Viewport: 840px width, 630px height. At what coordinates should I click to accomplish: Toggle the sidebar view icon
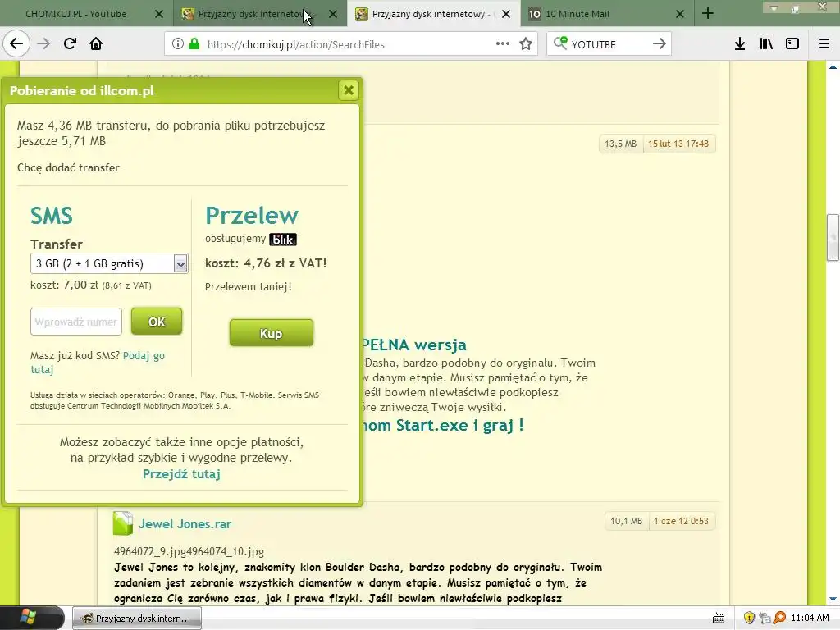tap(792, 44)
